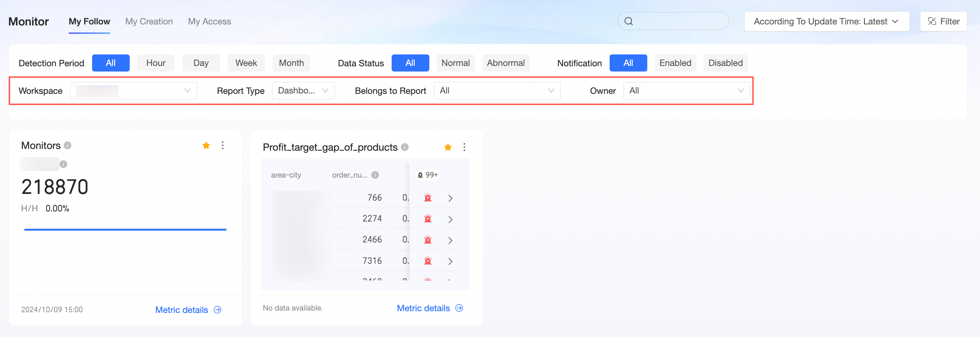Click the Filter icon button

(x=943, y=21)
